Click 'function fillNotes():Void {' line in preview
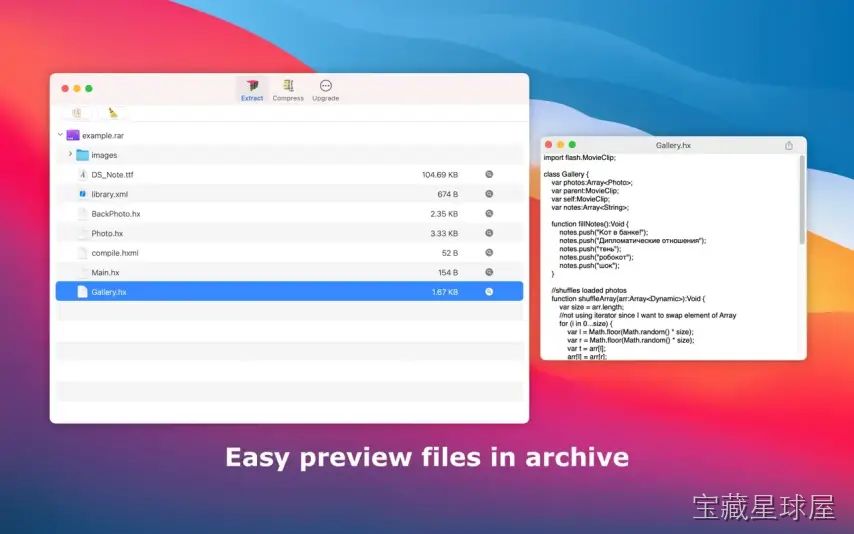This screenshot has width=854, height=534. point(590,224)
